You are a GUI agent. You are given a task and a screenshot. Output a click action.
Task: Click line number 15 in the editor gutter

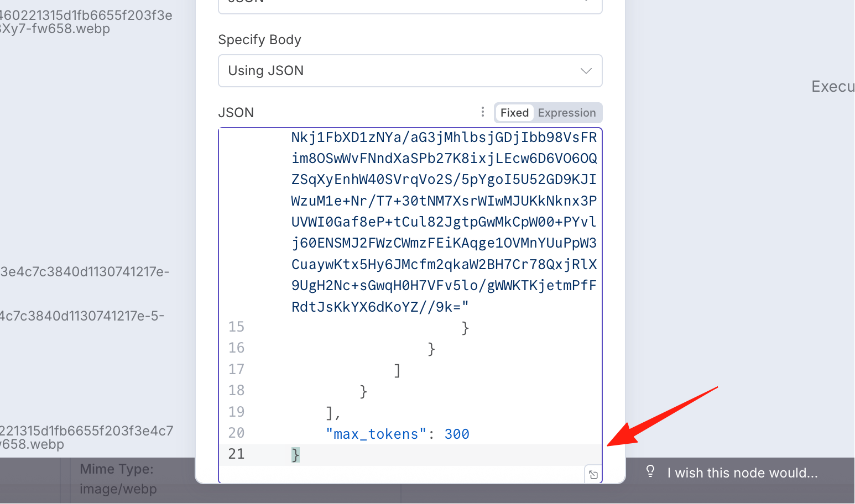coord(236,327)
